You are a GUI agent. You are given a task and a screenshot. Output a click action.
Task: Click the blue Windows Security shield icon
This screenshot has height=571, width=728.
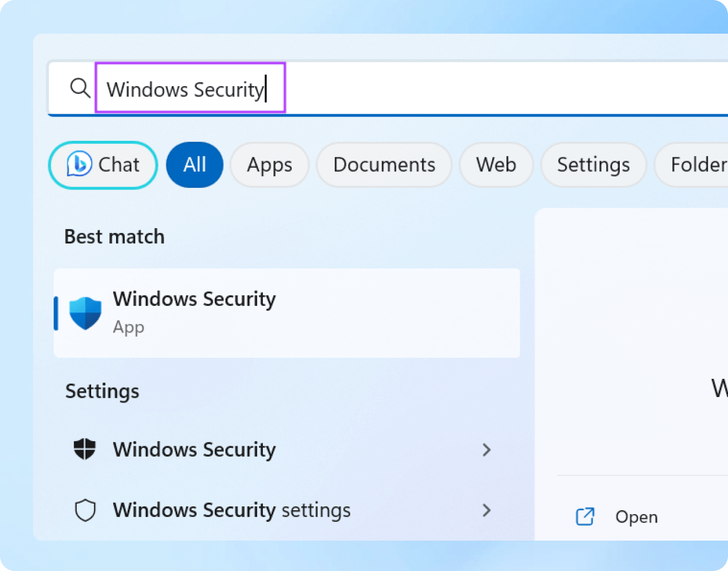pos(85,313)
